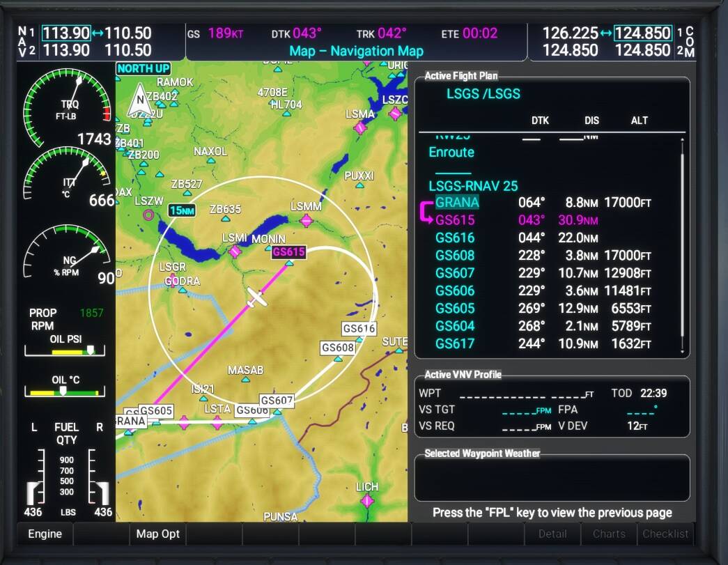The width and height of the screenshot is (728, 565).
Task: Click the flight plan list scrollbar
Action: (x=682, y=245)
